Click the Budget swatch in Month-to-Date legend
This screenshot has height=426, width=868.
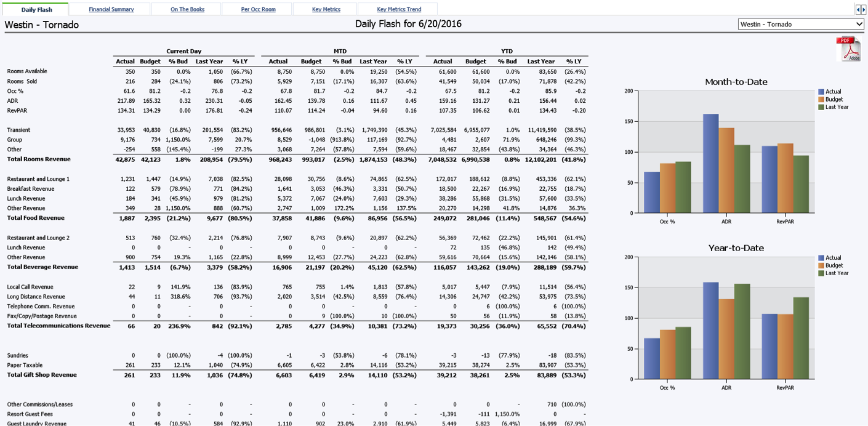821,99
